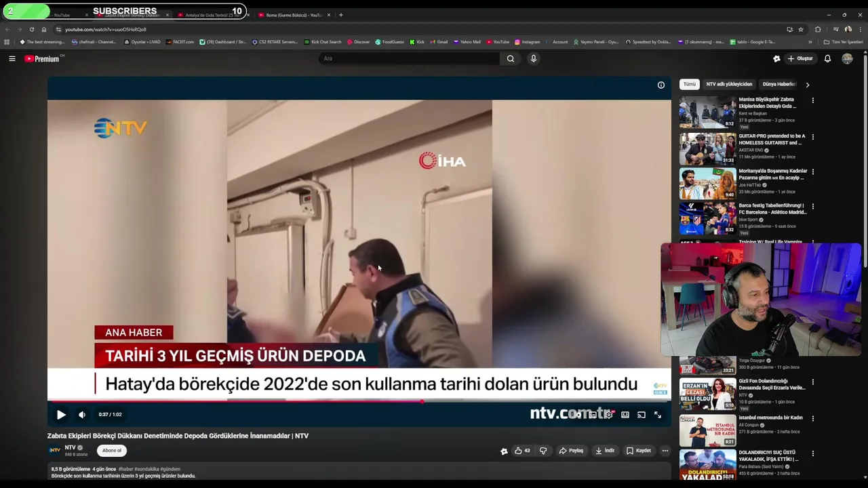Viewport: 868px width, 488px height.
Task: Open Barca festig Tabellenführung video thumbnail
Action: 707,219
